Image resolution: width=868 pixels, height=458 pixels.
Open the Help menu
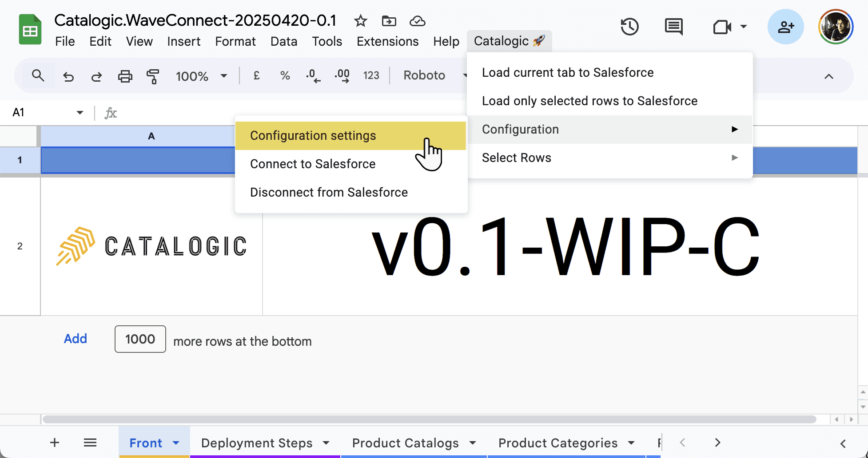446,41
